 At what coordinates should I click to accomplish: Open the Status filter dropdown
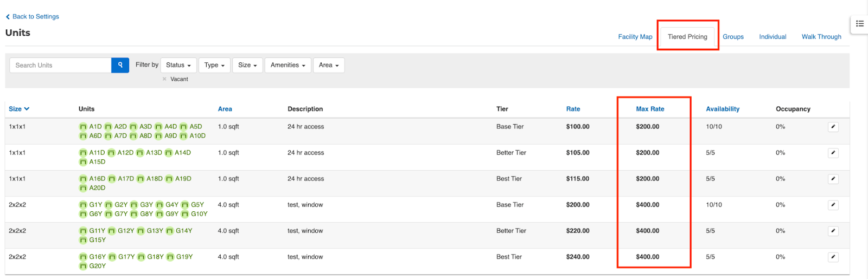178,65
